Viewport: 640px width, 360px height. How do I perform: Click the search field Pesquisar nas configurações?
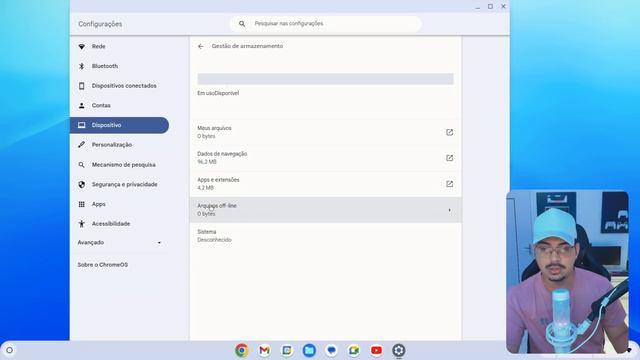click(325, 24)
